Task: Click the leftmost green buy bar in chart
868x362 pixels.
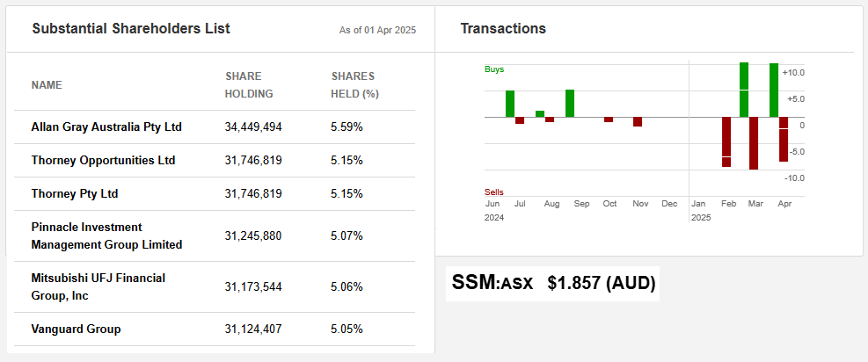Action: (x=510, y=104)
